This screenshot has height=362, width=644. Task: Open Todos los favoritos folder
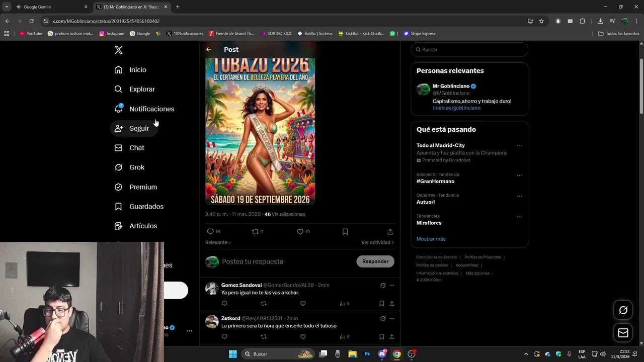[x=619, y=34]
